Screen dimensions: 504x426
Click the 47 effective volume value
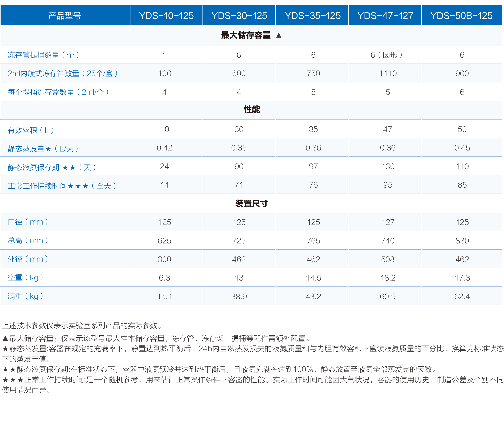coord(388,129)
